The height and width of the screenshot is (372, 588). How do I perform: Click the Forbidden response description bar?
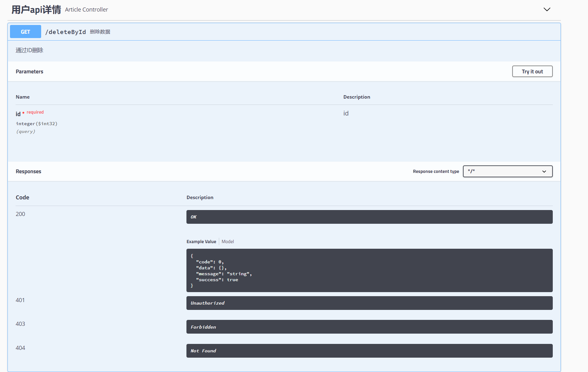pos(369,327)
